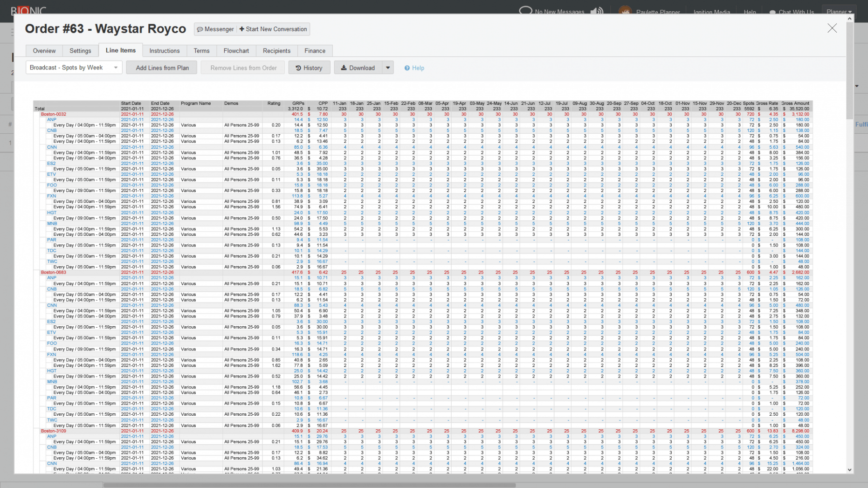Click Start New Conversation

[x=273, y=29]
